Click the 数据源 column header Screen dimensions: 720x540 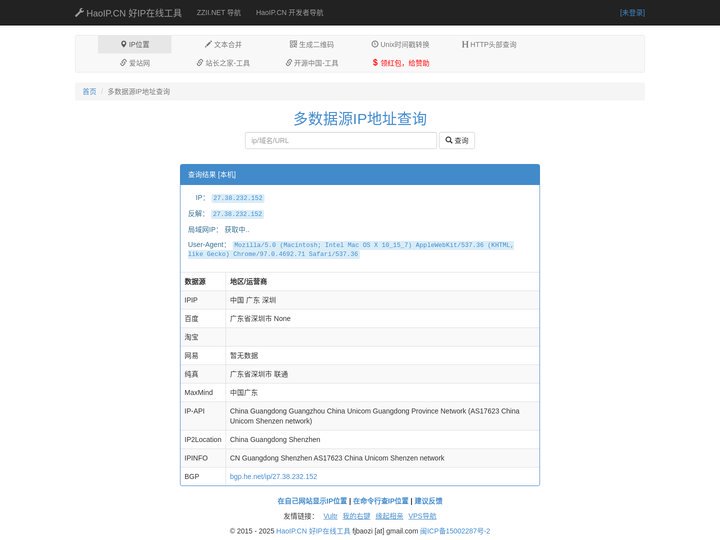[195, 281]
